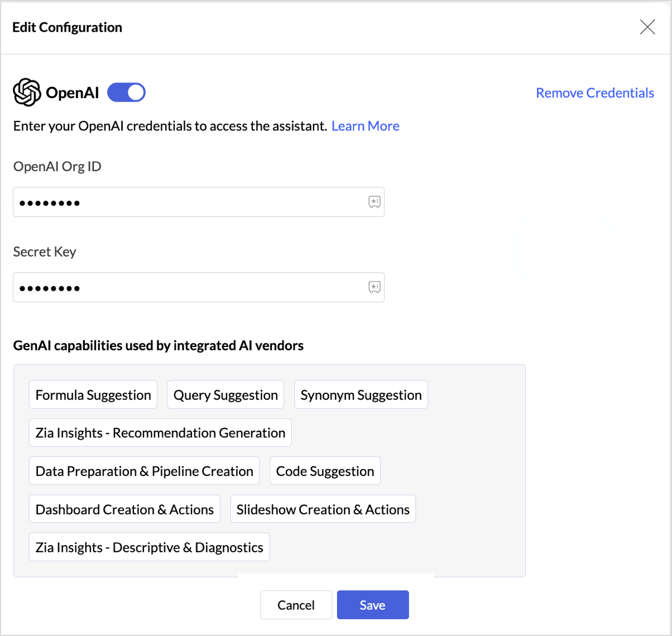Save the configuration
672x636 pixels.
coord(373,605)
